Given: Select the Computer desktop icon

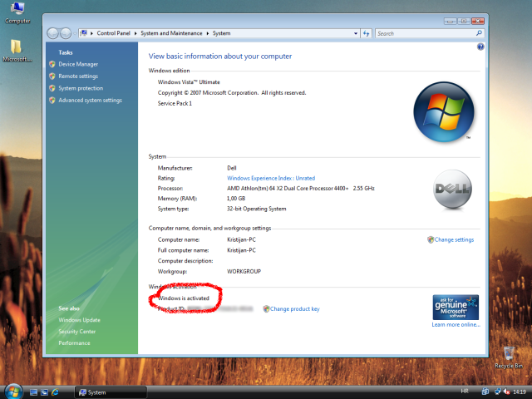Looking at the screenshot, I should (17, 13).
